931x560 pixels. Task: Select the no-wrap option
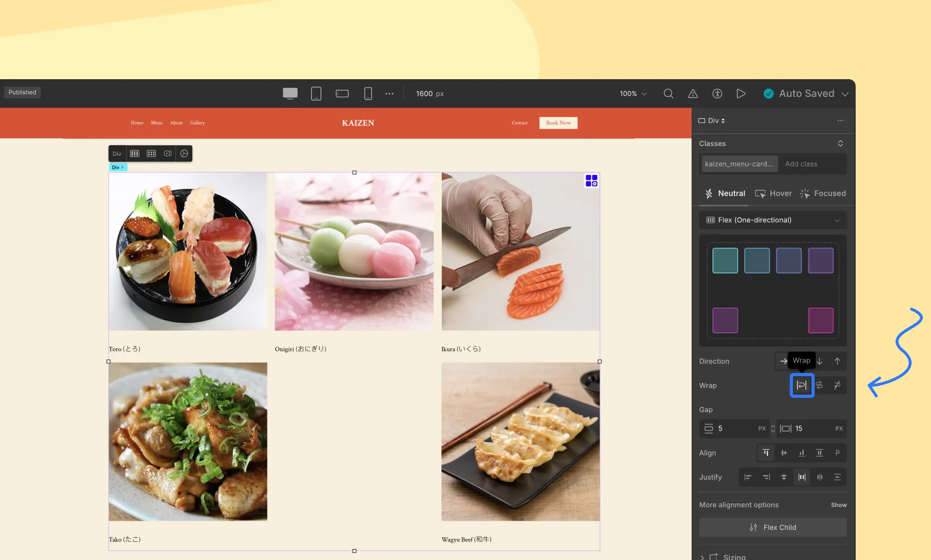click(837, 385)
